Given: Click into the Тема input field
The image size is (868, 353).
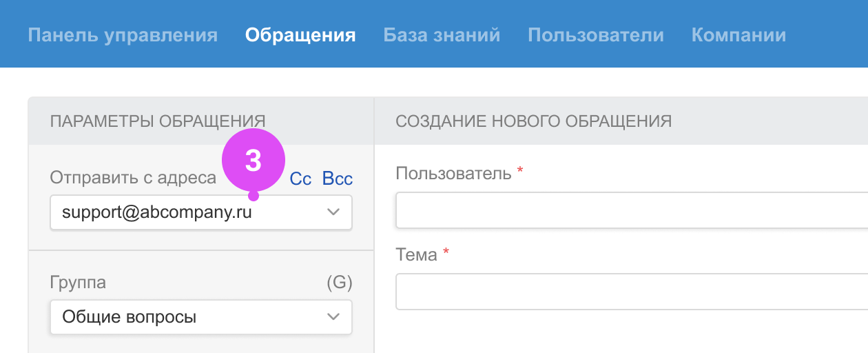Looking at the screenshot, I should [631, 292].
